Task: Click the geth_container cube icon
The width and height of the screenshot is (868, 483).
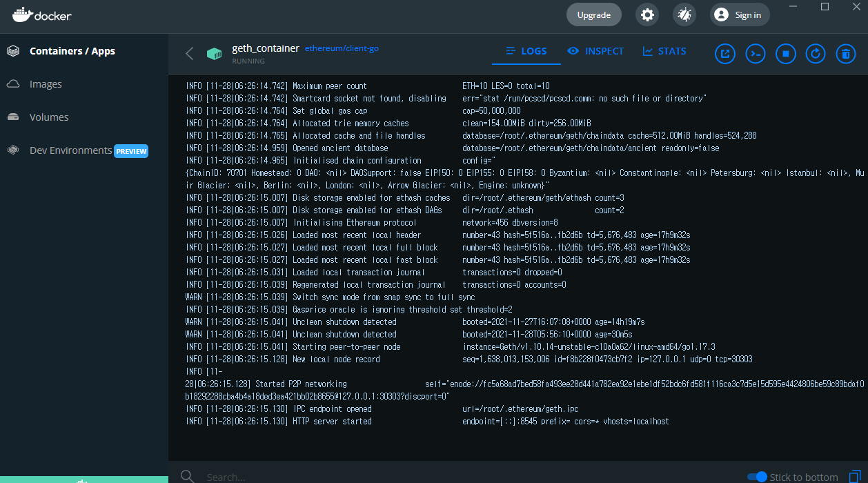Action: click(215, 54)
